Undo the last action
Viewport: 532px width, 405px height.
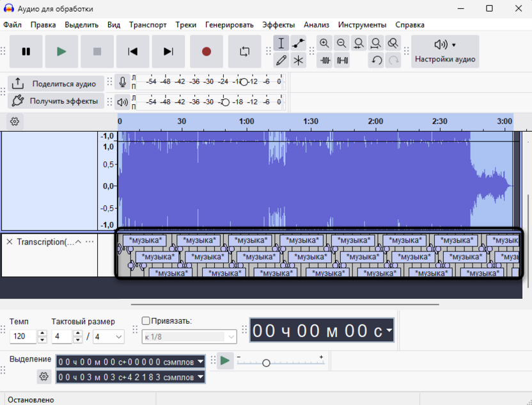(x=376, y=60)
